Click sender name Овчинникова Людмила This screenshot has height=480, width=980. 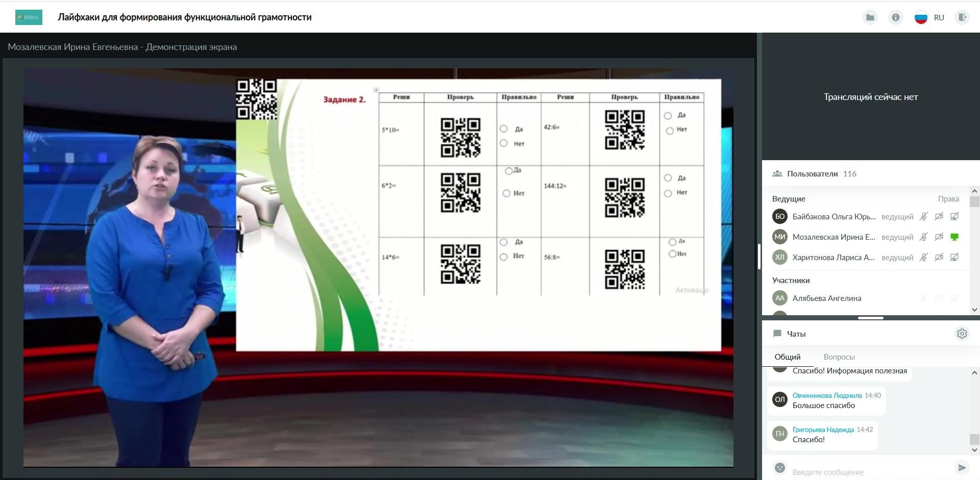point(827,395)
